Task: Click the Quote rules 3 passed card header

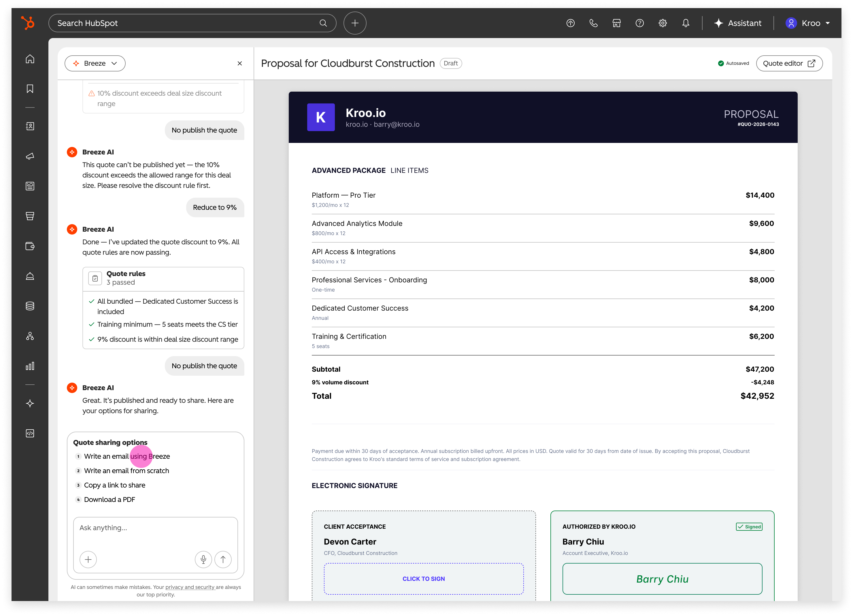Action: click(x=163, y=278)
